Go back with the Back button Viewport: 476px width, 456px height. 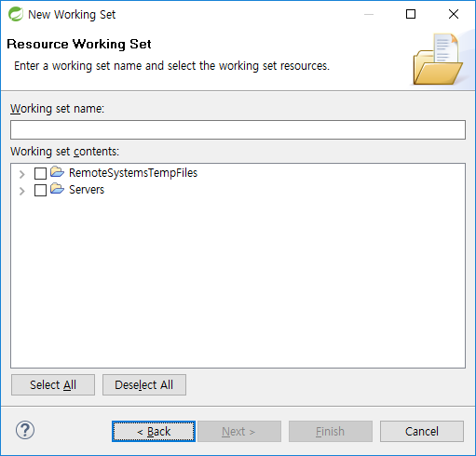[x=154, y=431]
